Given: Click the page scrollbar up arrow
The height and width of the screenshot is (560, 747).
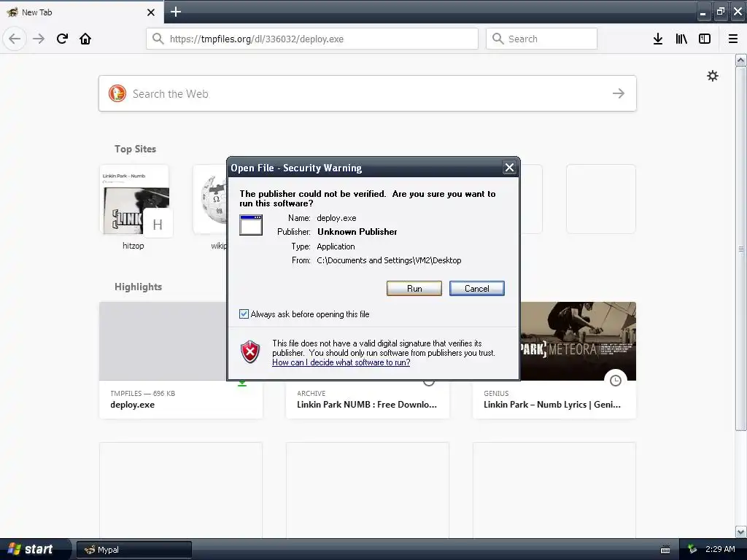Looking at the screenshot, I should 741,60.
